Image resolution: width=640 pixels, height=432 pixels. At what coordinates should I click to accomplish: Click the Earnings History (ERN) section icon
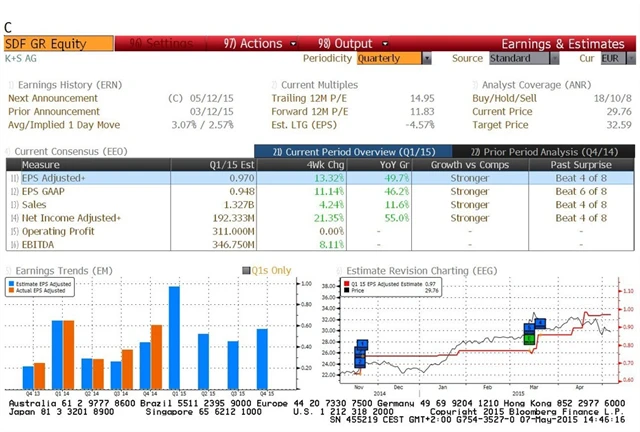coord(10,85)
